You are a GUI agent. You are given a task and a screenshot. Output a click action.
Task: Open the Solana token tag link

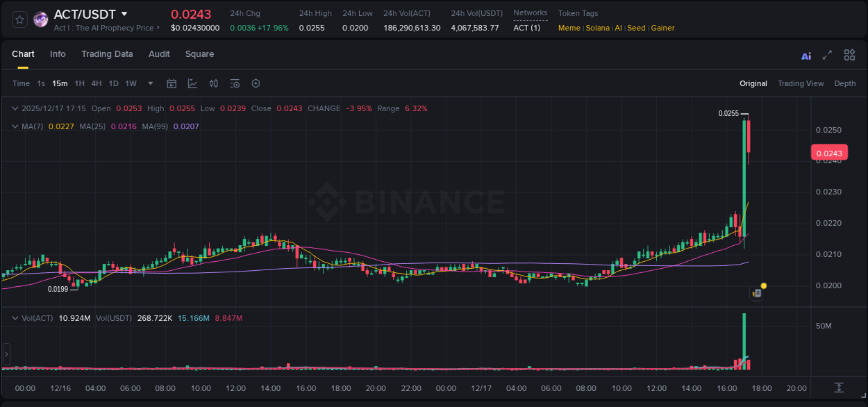pos(597,28)
